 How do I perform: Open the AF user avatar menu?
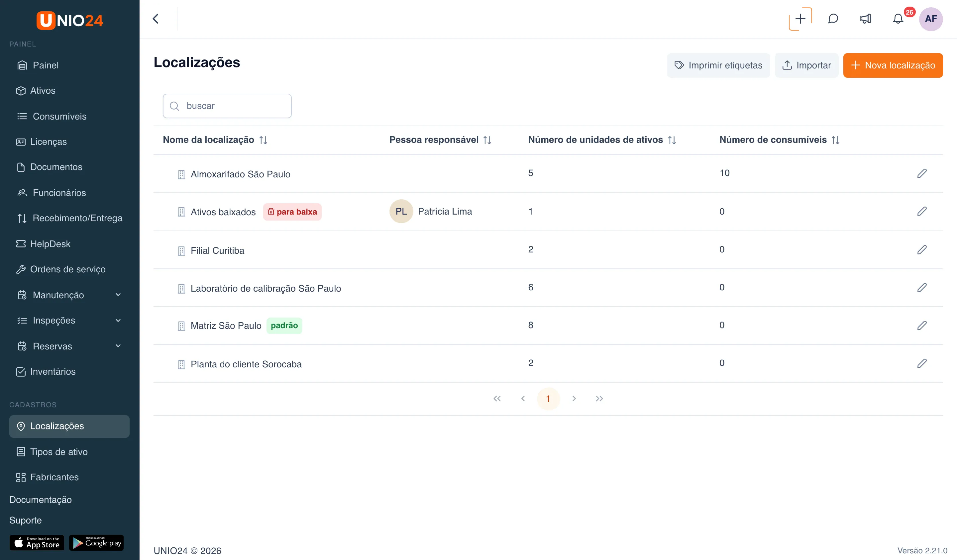click(931, 19)
